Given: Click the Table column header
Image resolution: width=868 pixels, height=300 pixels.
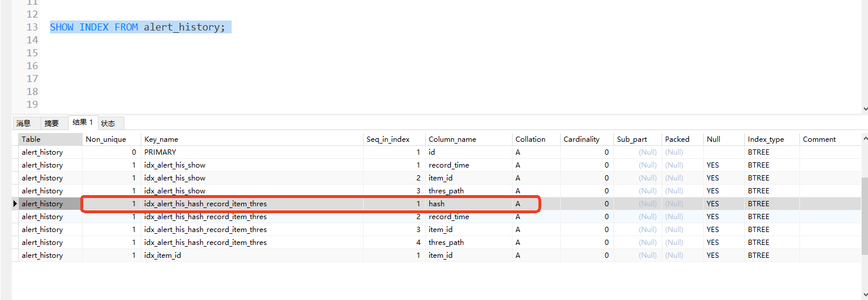Looking at the screenshot, I should 50,139.
